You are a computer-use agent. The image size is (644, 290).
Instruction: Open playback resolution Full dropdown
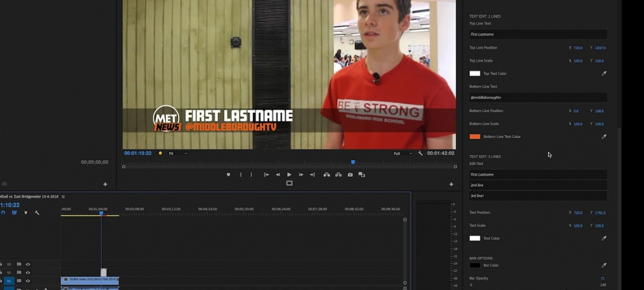(403, 153)
